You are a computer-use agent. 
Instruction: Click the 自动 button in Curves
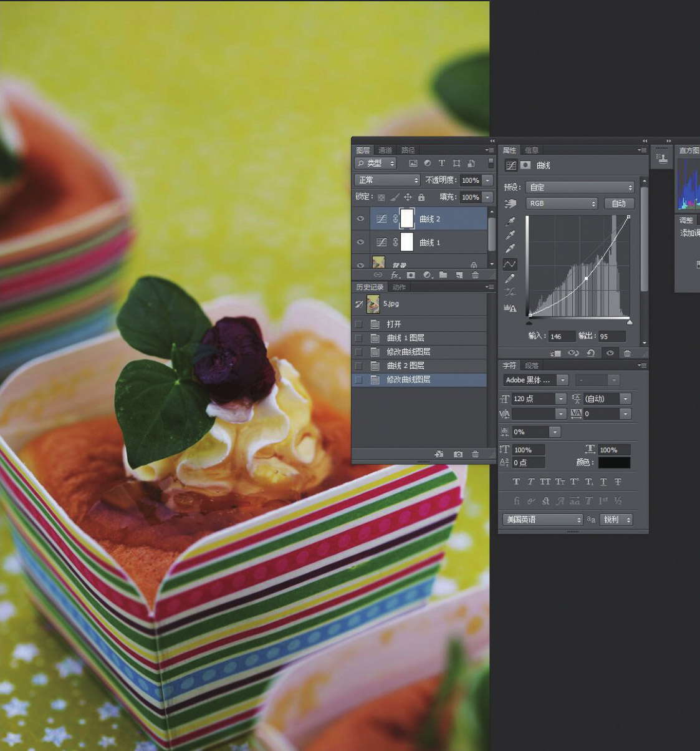click(x=618, y=203)
